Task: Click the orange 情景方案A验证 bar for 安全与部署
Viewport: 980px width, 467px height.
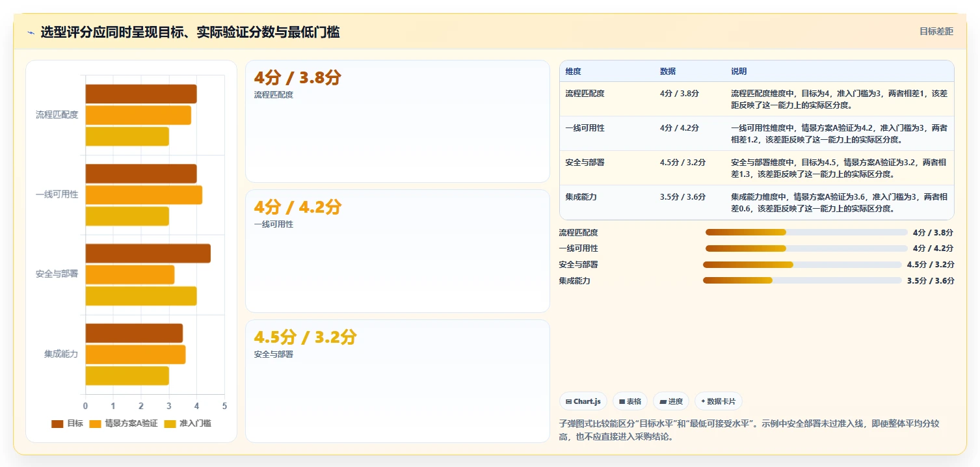Action: (130, 274)
